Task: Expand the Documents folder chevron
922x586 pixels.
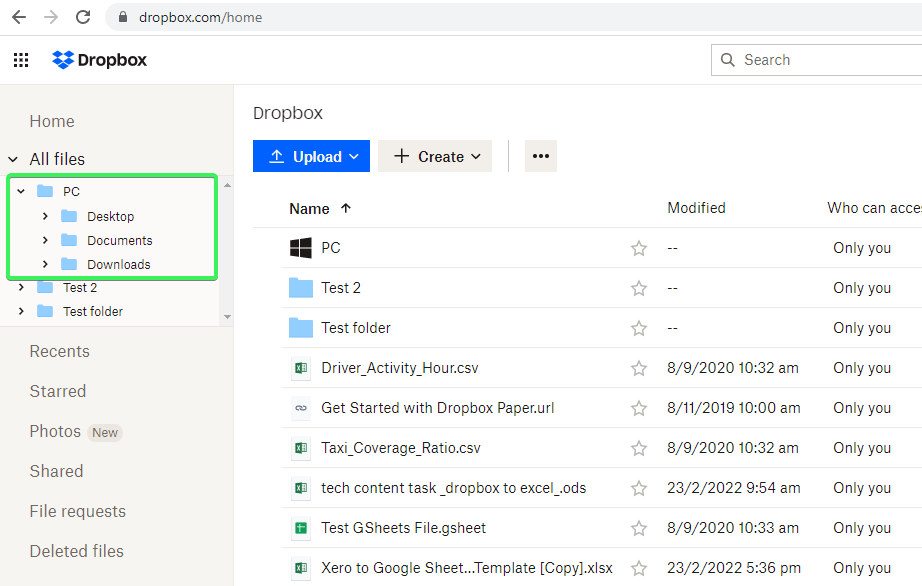Action: click(45, 240)
